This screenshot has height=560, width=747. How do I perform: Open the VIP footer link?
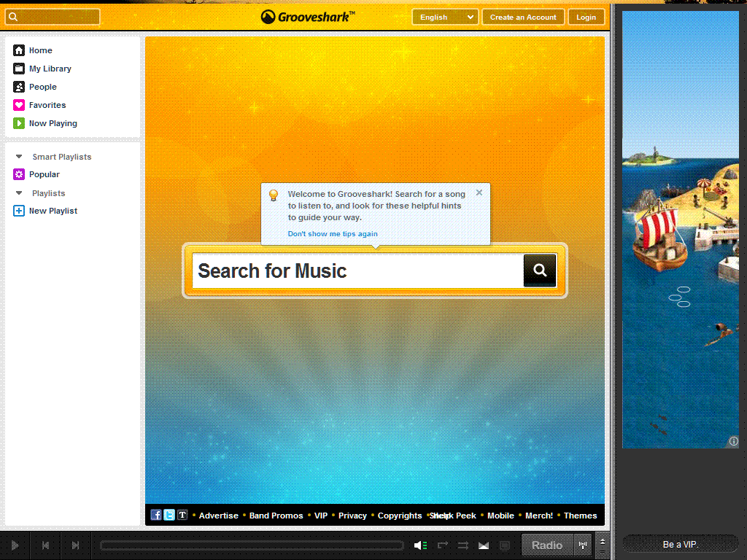(x=321, y=516)
